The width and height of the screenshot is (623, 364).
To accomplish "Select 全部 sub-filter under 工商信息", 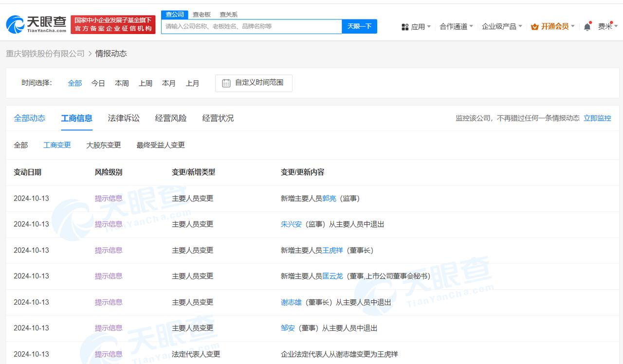I will coord(21,145).
